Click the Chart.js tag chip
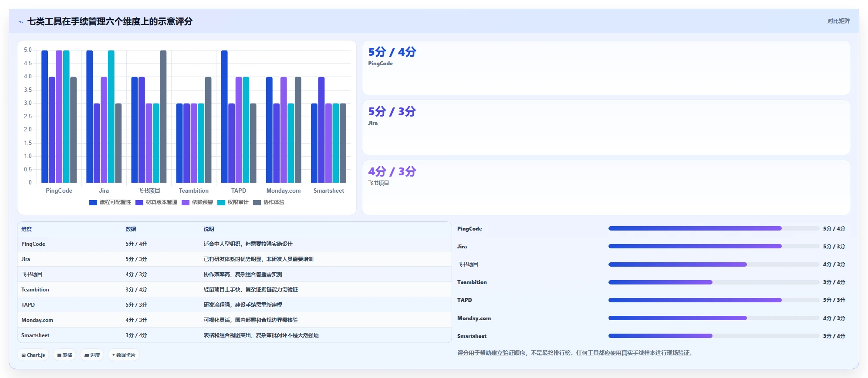Viewport: 868px width, 378px height. point(33,355)
